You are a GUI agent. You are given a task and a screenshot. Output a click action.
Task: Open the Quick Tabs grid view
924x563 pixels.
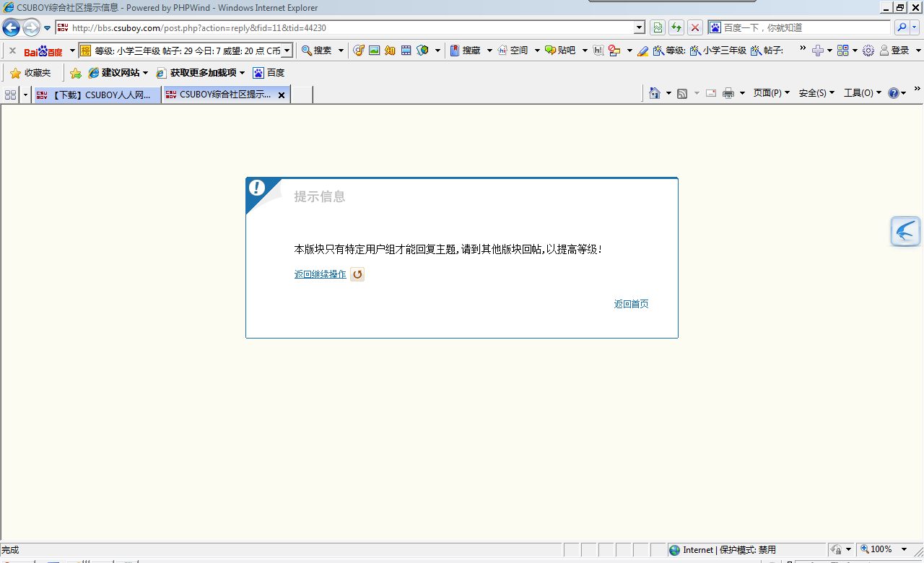[x=10, y=95]
